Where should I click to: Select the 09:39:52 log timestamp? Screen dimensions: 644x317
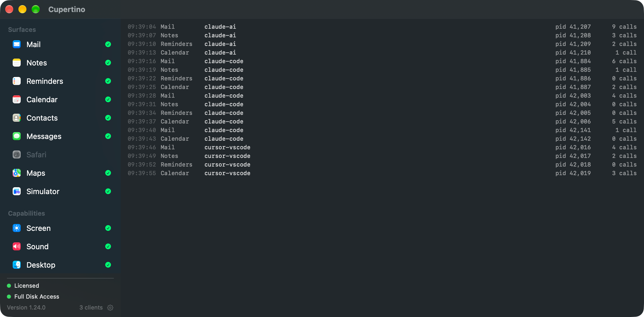[142, 165]
